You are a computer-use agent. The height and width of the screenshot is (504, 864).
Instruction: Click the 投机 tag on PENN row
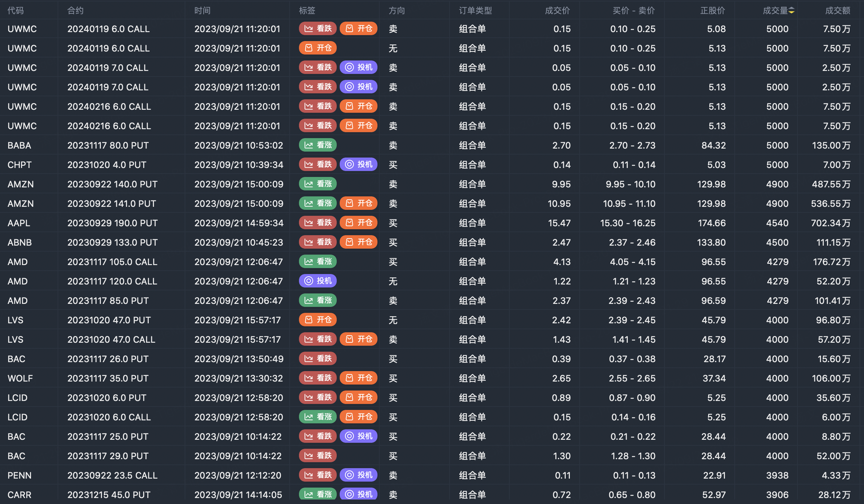(x=358, y=475)
